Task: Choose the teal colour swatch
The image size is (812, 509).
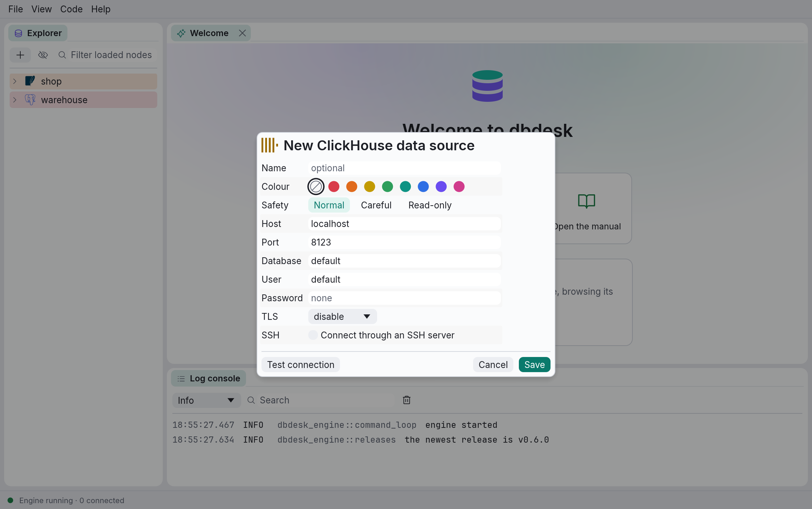Action: (x=405, y=186)
